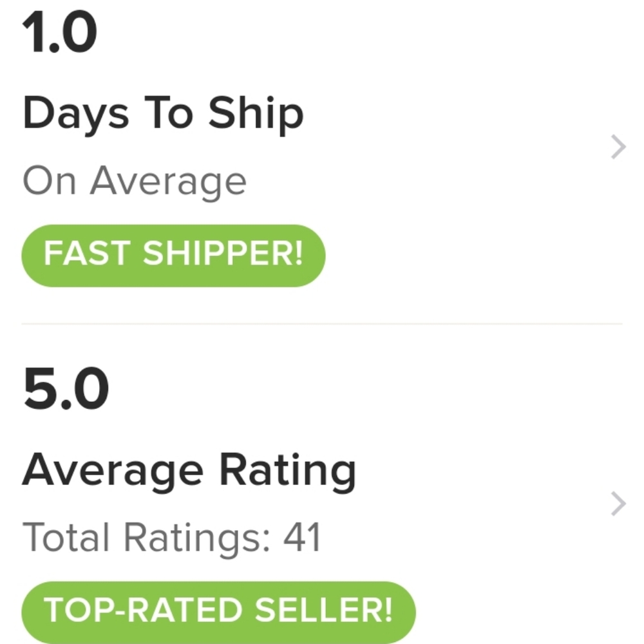This screenshot has height=644, width=644.
Task: Tap the word SHIPPER! on the green badge
Action: click(x=222, y=255)
